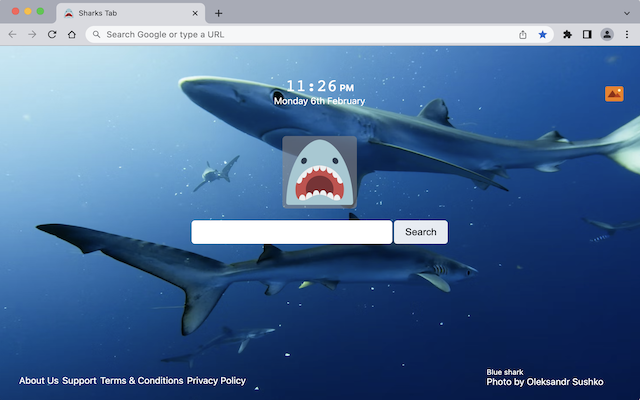Click the orange change background image icon
Screen dimensions: 640x400
[x=614, y=94]
